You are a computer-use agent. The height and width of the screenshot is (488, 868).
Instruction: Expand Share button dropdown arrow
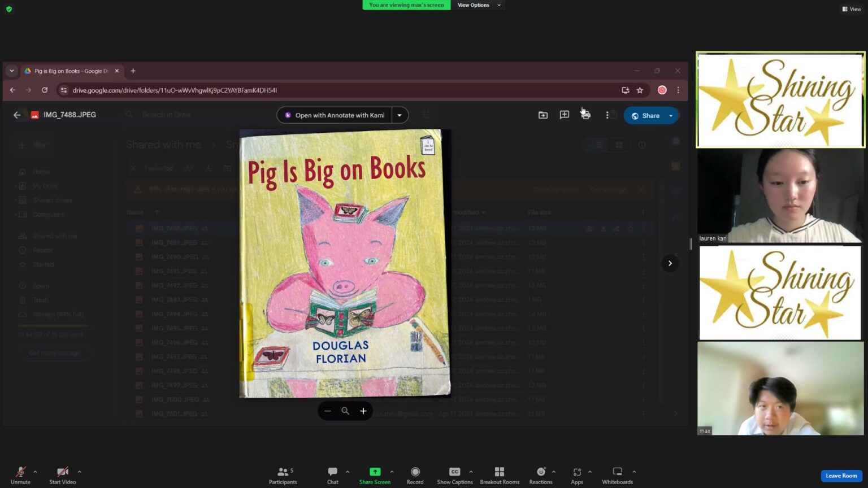pos(671,116)
